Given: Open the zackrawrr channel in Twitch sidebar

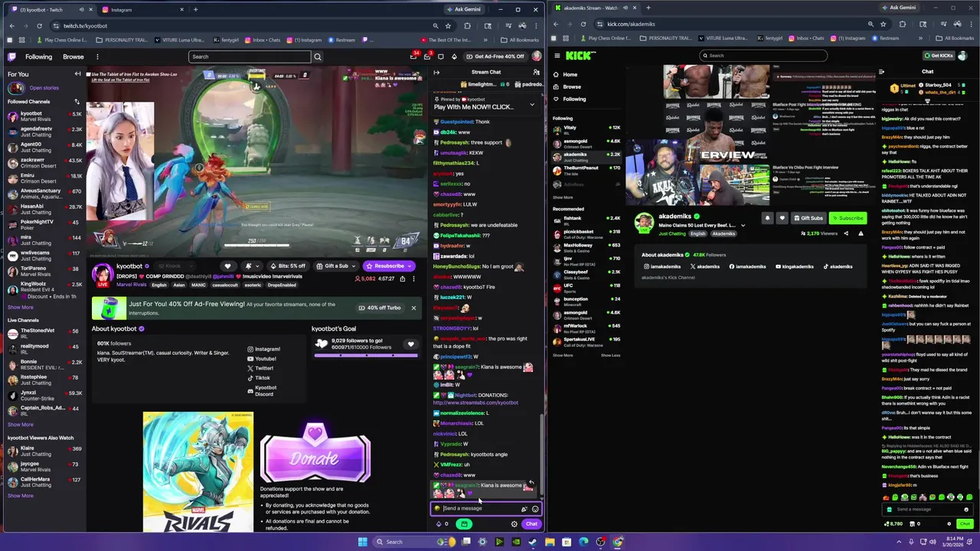Looking at the screenshot, I should pos(44,163).
